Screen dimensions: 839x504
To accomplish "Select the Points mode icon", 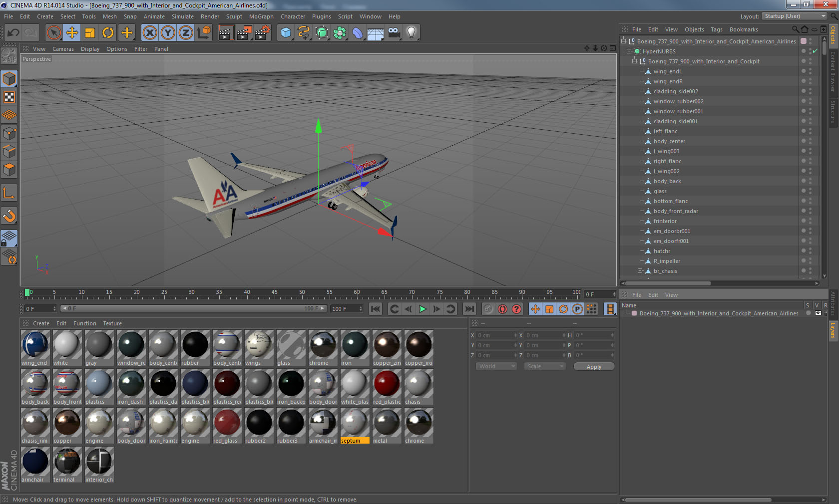I will (9, 133).
